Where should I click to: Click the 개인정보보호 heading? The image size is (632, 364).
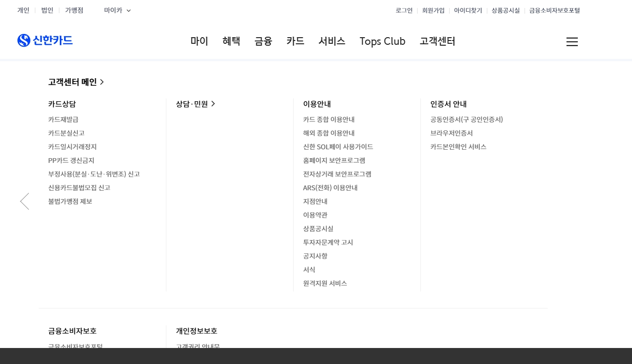point(197,331)
